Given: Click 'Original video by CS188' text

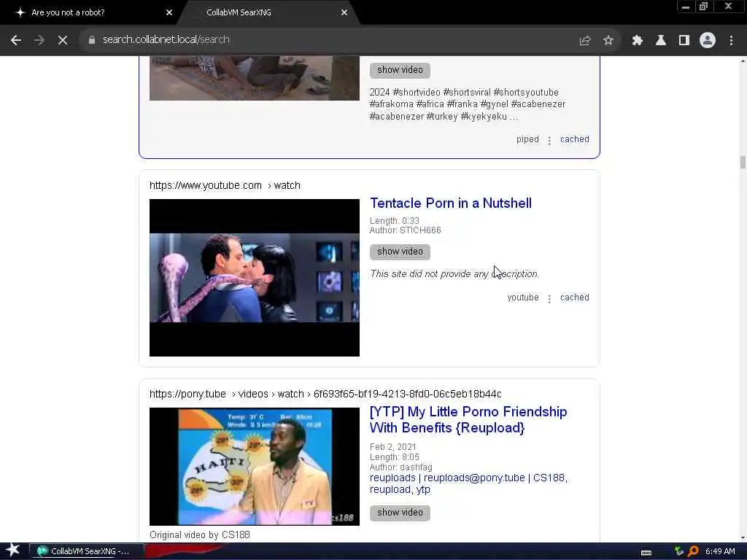Looking at the screenshot, I should tap(200, 534).
